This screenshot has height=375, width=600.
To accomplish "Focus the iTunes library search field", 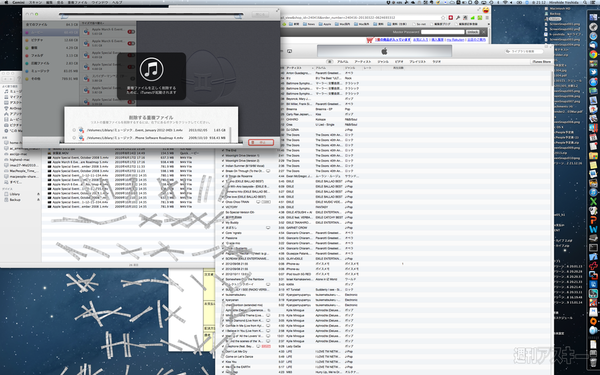I will click(x=524, y=51).
